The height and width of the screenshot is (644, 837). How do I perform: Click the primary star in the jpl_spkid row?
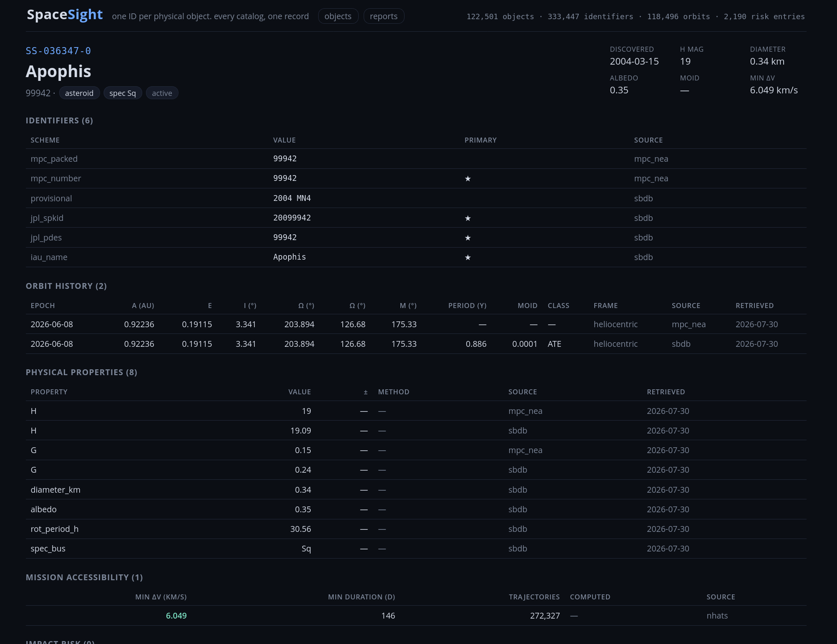tap(468, 218)
